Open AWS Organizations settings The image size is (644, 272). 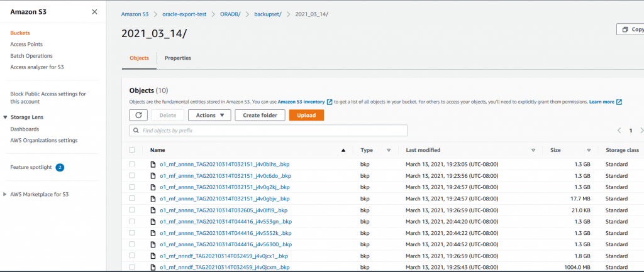click(44, 140)
